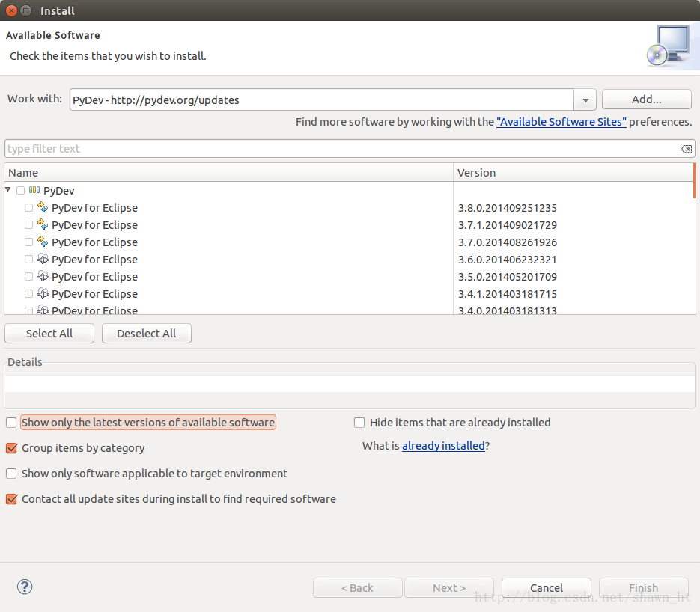Enable Hide items that are already installed
The image size is (700, 612).
point(359,423)
